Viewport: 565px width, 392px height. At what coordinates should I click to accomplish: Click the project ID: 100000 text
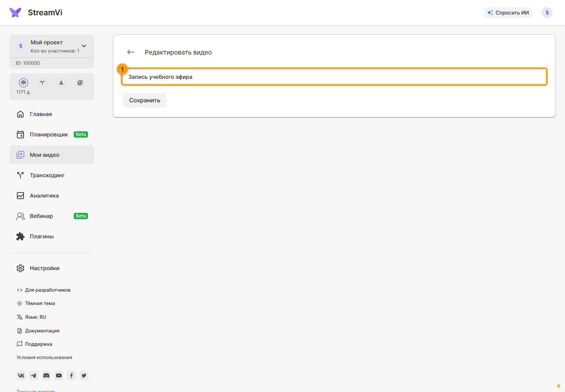[28, 63]
